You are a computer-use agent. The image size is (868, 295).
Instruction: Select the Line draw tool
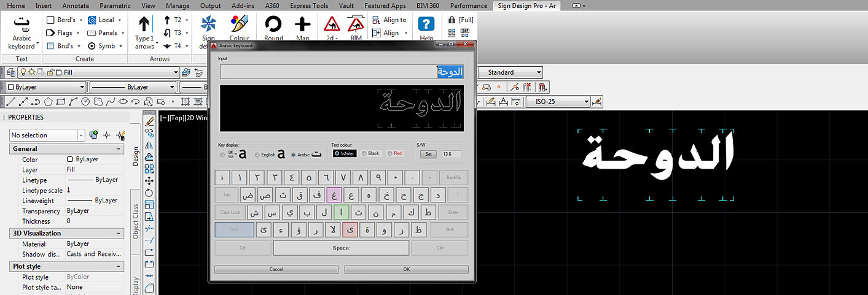(x=10, y=102)
